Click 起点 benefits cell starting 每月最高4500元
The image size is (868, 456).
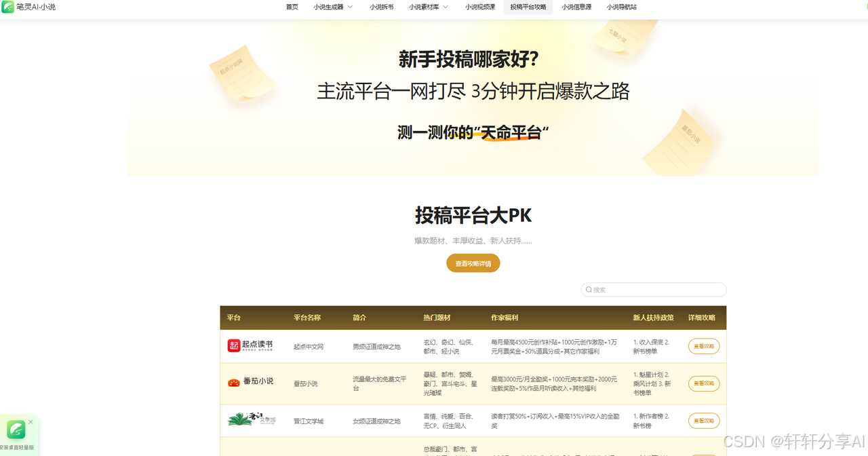554,346
